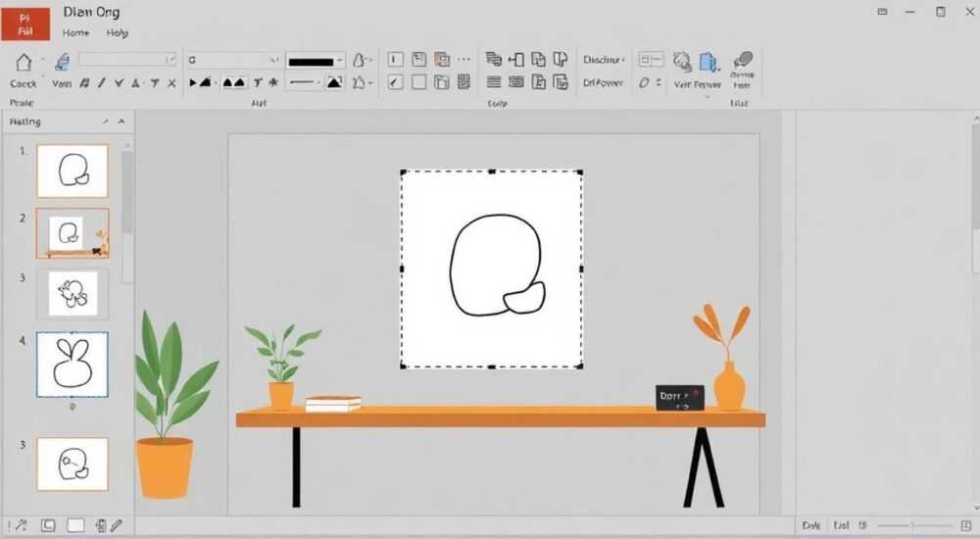Open the line style dropdown
The width and height of the screenshot is (980, 539).
click(x=305, y=82)
